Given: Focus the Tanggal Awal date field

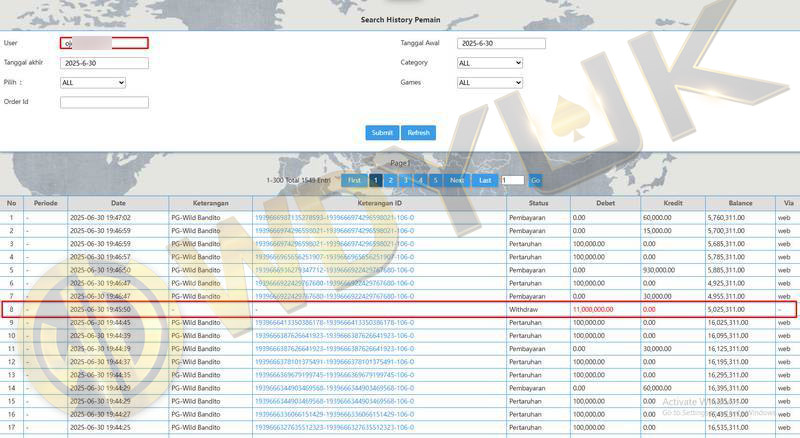Looking at the screenshot, I should [x=501, y=43].
